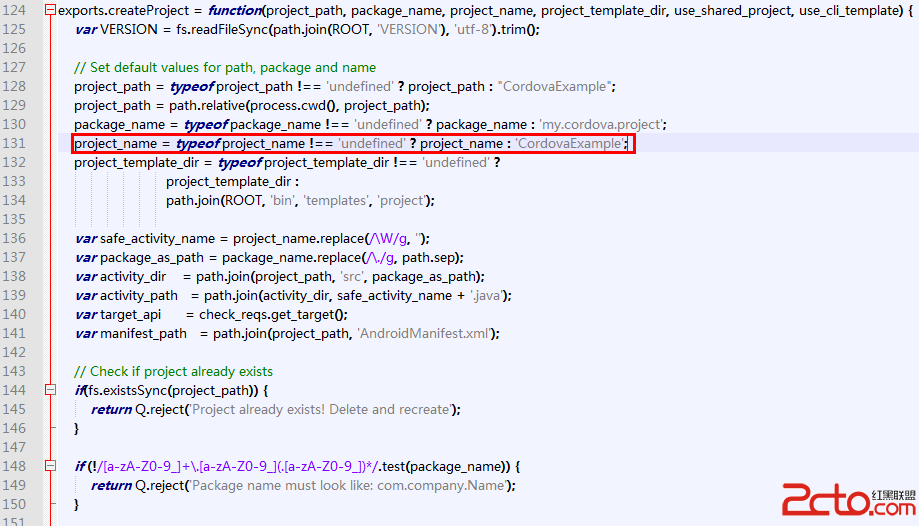Click the 'function' keyword on line 124

point(234,10)
